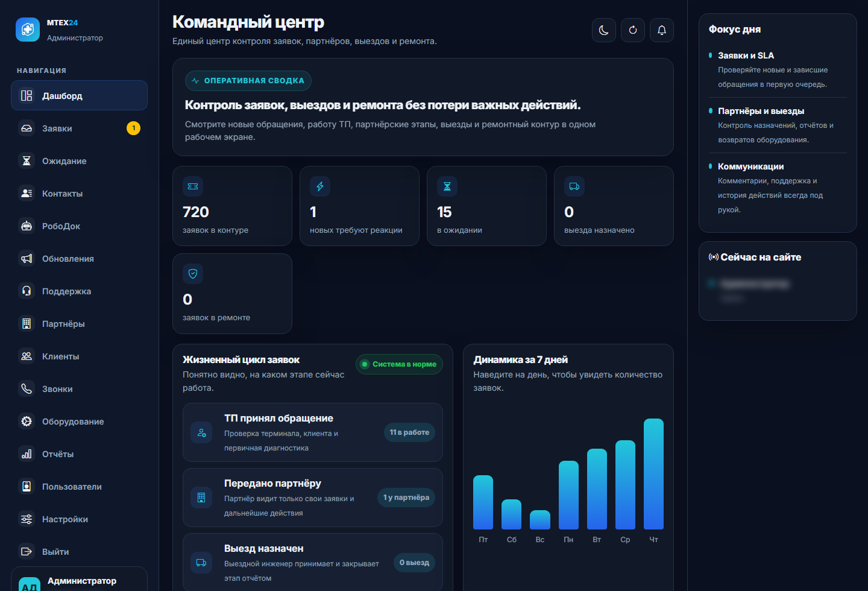This screenshot has width=868, height=591.
Task: Click the Партнёры building icon
Action: 27,323
